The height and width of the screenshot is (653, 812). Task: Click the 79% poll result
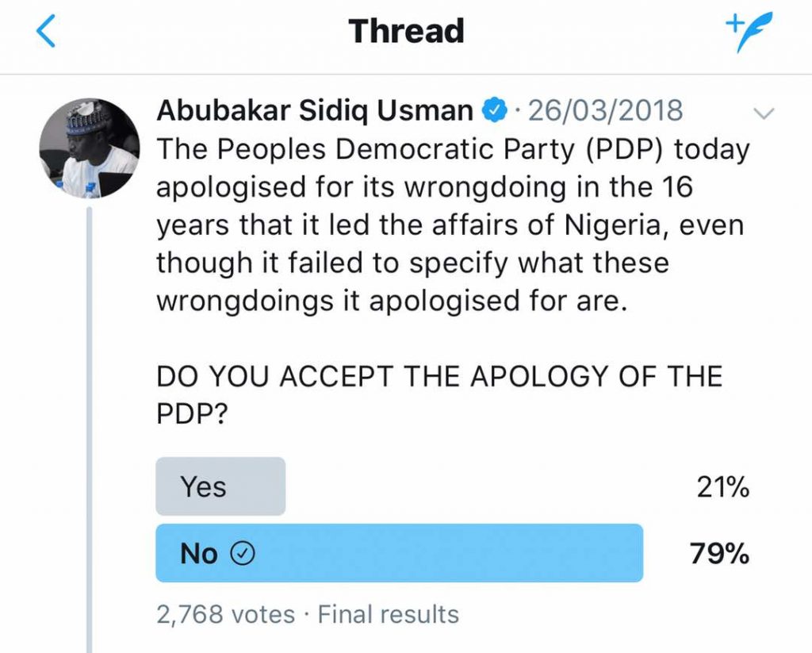(x=719, y=554)
